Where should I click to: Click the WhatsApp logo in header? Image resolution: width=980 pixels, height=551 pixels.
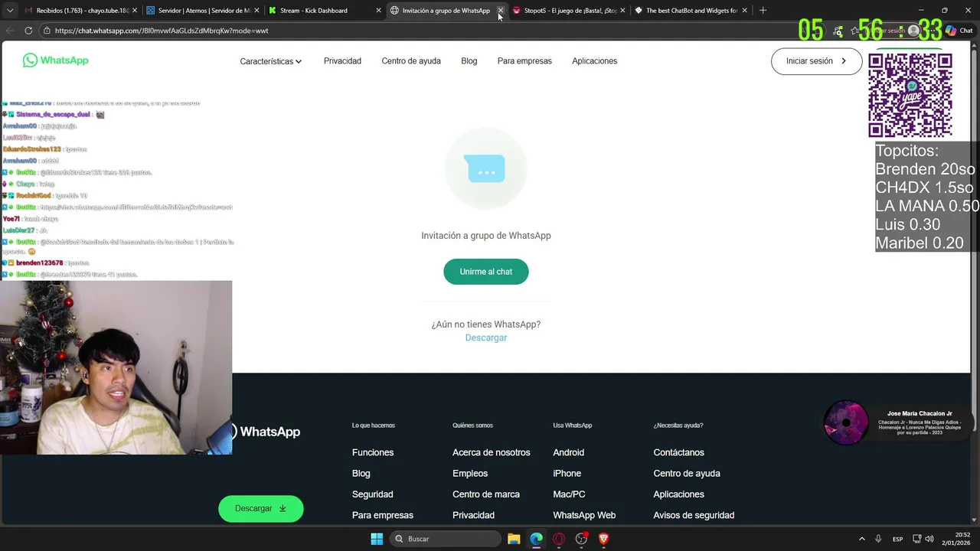coord(56,60)
